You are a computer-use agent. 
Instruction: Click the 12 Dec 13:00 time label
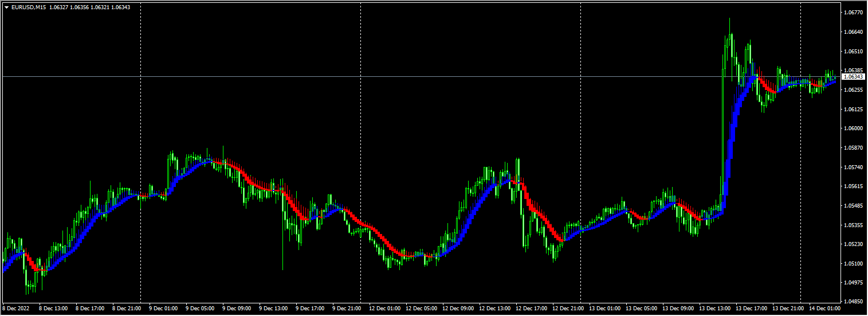(x=495, y=309)
